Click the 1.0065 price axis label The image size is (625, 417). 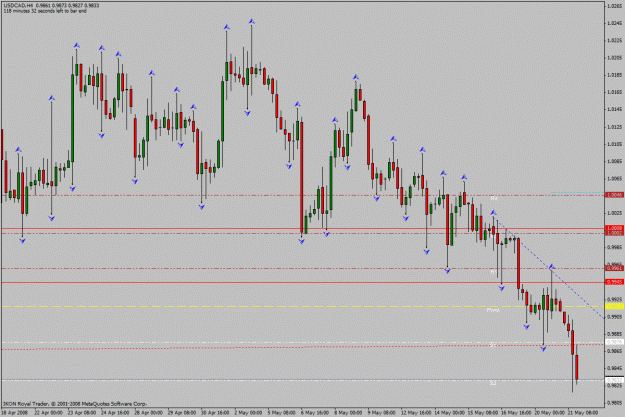click(x=614, y=179)
